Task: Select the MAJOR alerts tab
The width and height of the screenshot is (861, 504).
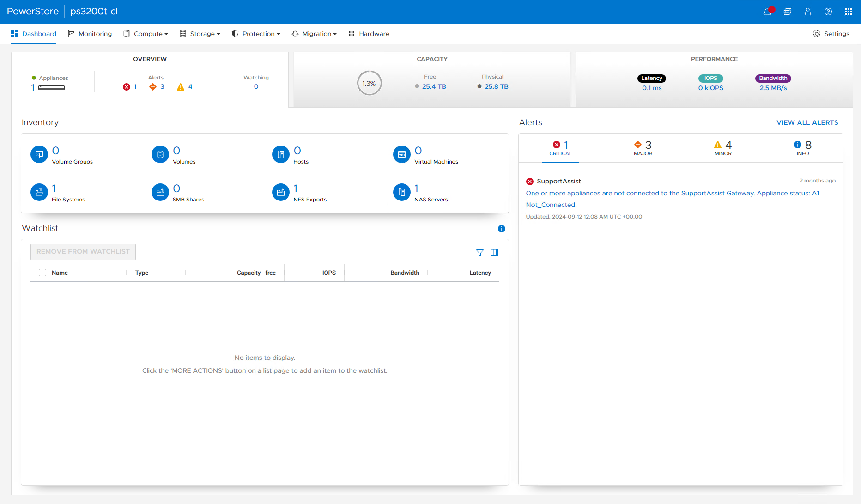Action: click(x=643, y=148)
